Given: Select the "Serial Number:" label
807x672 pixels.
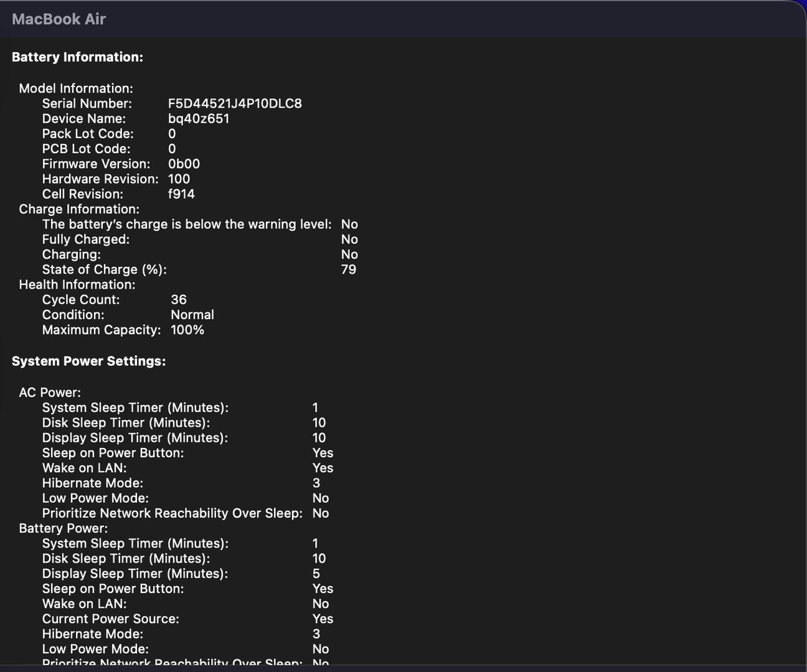Looking at the screenshot, I should pyautogui.click(x=87, y=103).
